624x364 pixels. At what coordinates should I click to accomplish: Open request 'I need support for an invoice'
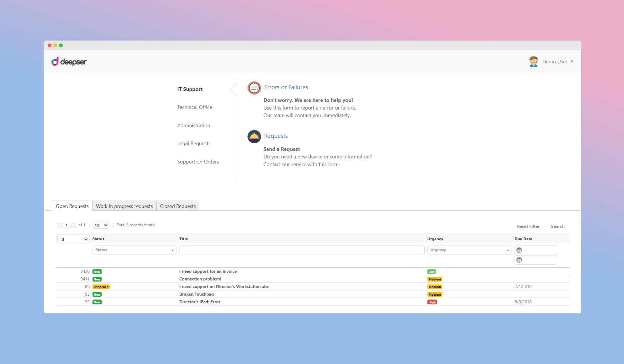208,271
